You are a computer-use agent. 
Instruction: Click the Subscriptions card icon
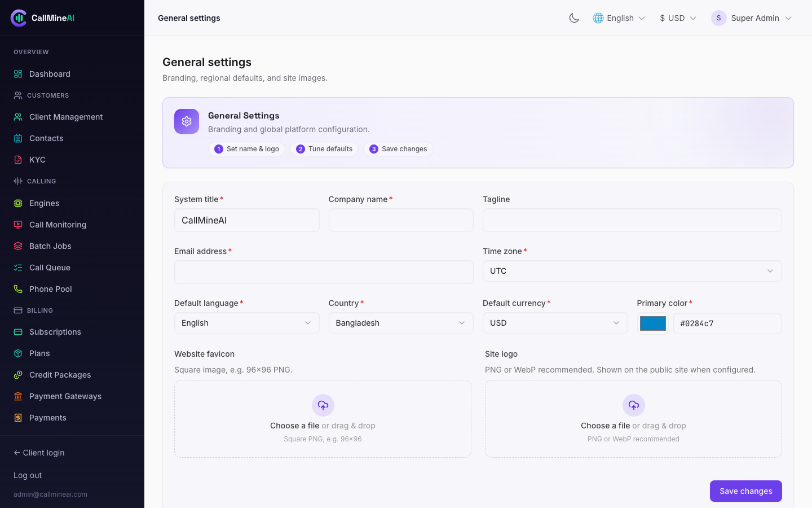18,332
